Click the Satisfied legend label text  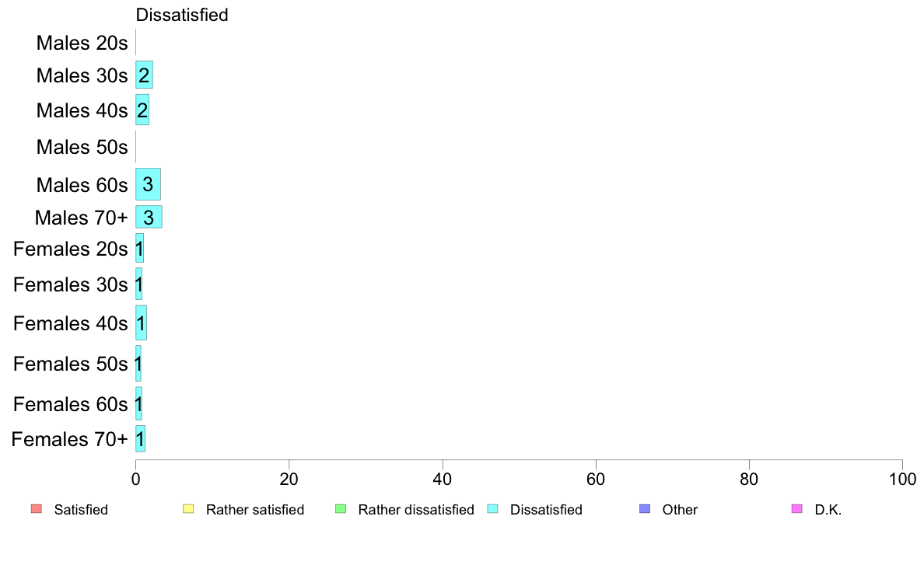[x=81, y=510]
